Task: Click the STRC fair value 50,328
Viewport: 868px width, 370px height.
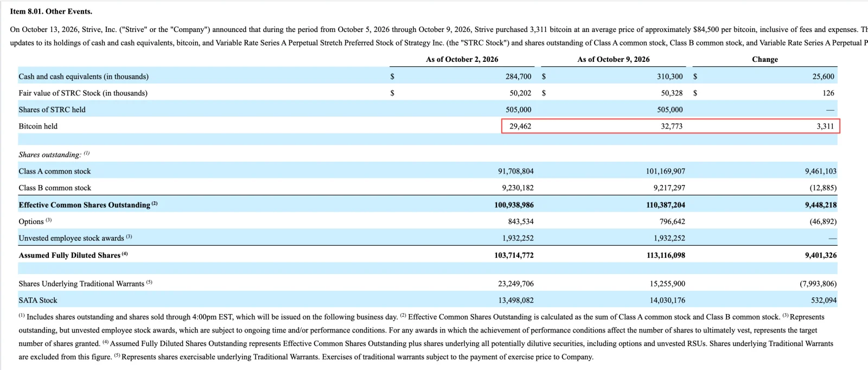Action: tap(672, 93)
